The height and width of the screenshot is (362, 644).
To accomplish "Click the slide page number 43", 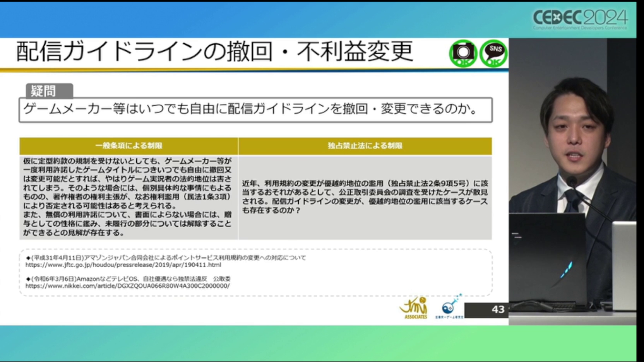I will (x=498, y=309).
